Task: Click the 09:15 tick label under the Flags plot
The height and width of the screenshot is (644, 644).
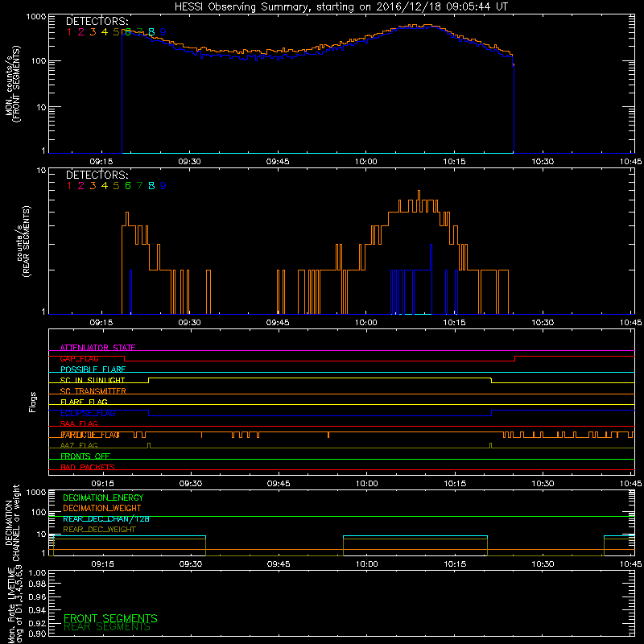Action: [x=102, y=484]
